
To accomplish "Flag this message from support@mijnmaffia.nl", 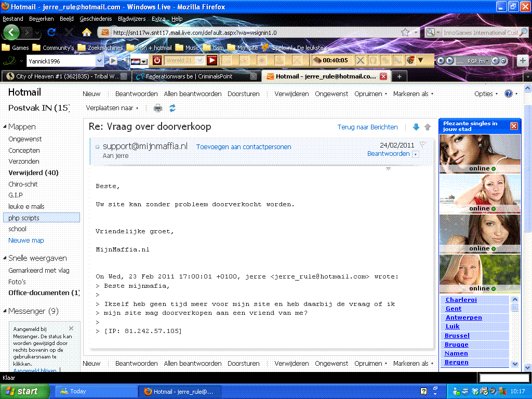I will (422, 144).
